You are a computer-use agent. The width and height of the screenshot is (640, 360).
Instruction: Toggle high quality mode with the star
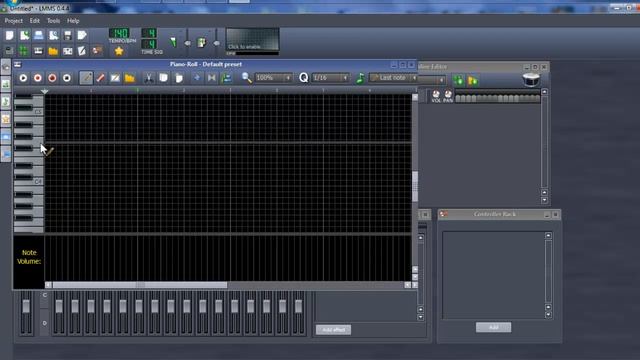[x=119, y=51]
